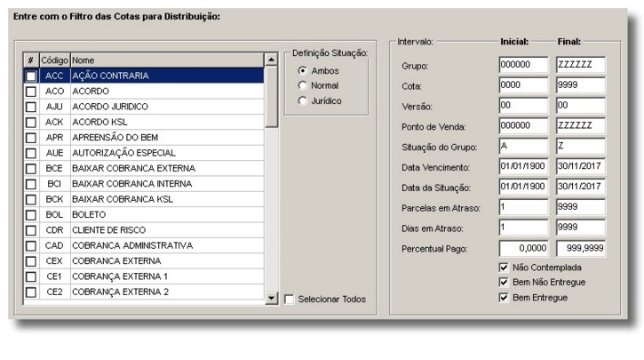Image resolution: width=644 pixels, height=360 pixels.
Task: Click the COBRANCA ADMINISTRATIVA row name
Action: 132,245
